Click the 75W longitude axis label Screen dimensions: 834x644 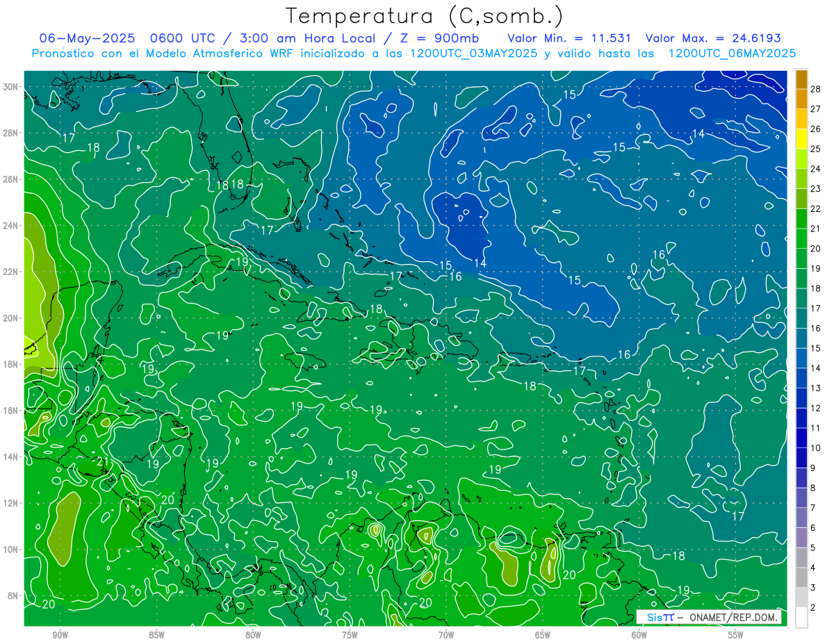click(350, 635)
